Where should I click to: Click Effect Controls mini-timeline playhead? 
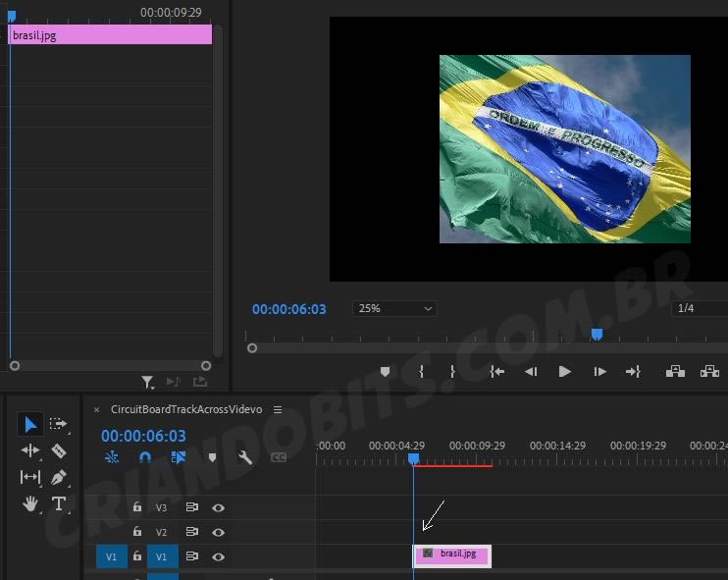(x=12, y=17)
